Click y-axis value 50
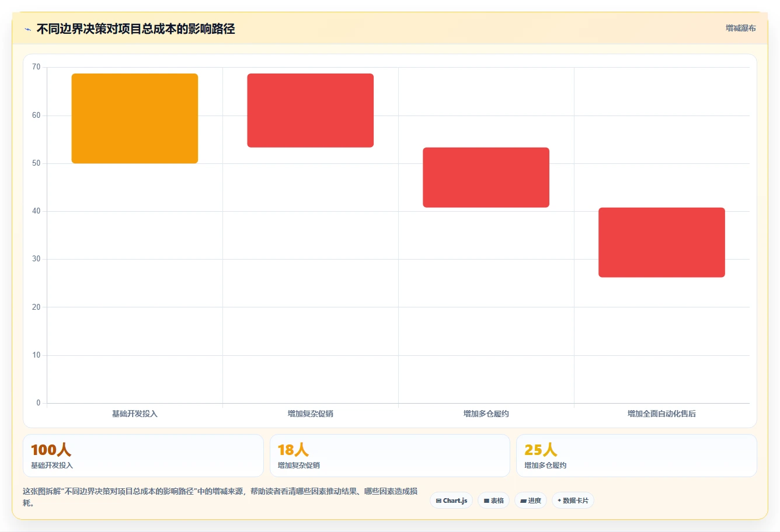 (x=36, y=163)
